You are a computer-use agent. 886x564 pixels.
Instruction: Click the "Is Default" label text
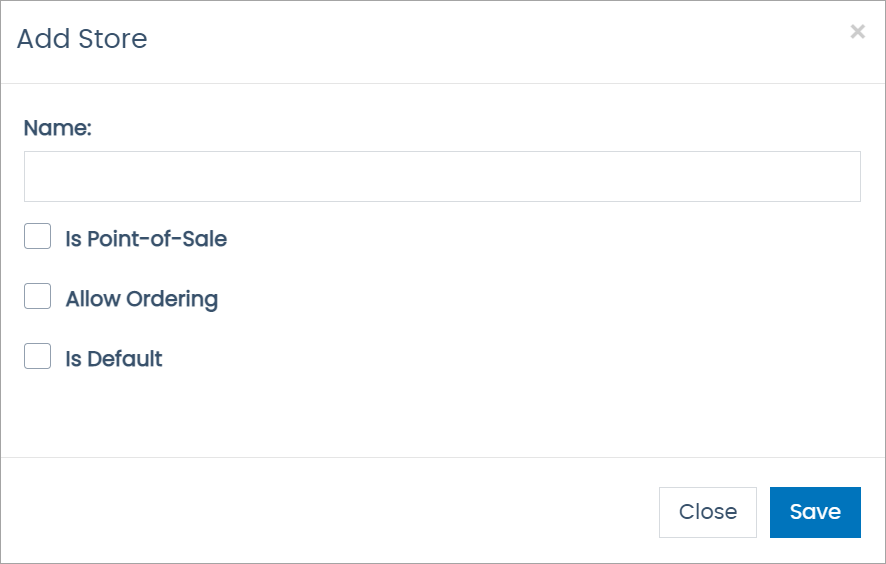(114, 359)
